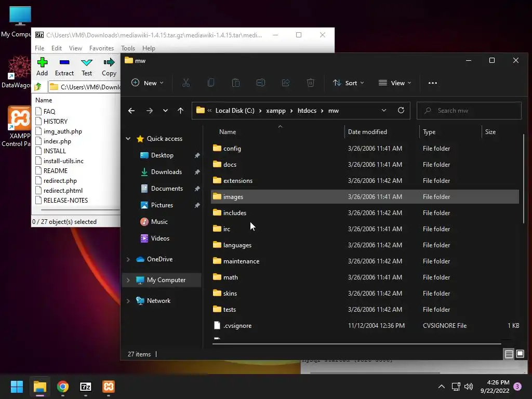Click xampp in the breadcrumb path
This screenshot has height=399, width=532.
click(276, 111)
